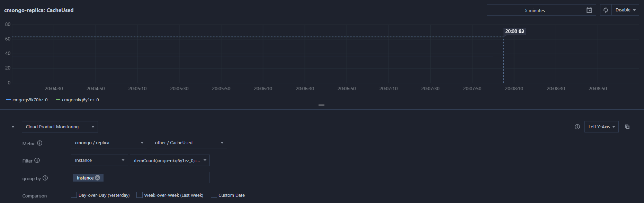Viewport: 644px width, 203px height.
Task: Open the Cloud Product Monitoring dropdown
Action: coord(60,127)
